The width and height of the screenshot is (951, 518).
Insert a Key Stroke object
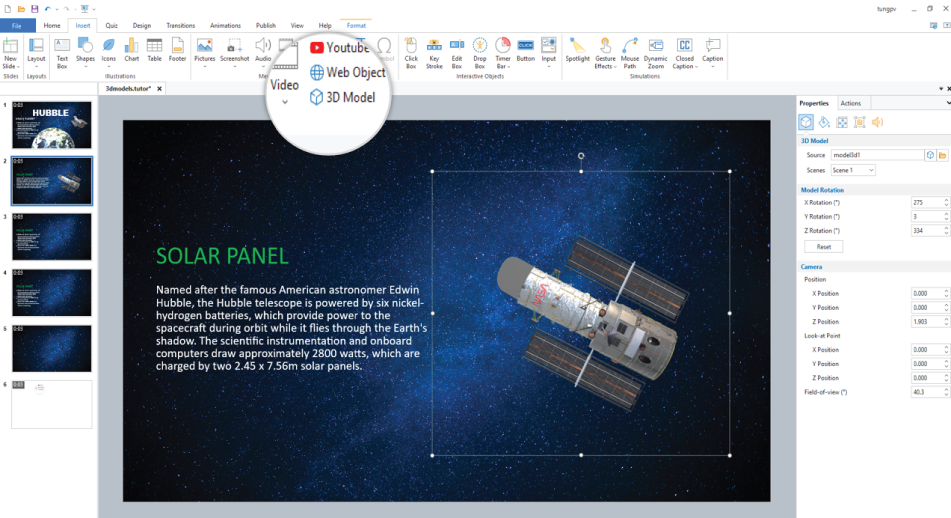click(434, 53)
